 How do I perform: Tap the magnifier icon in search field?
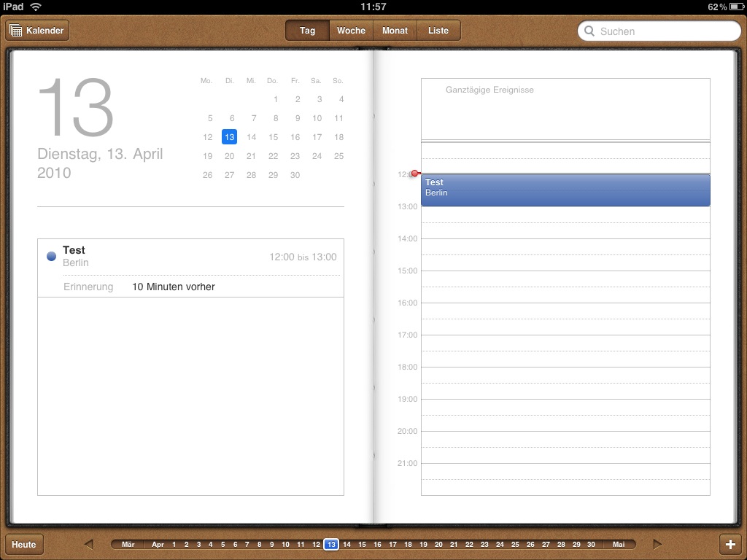(x=589, y=31)
